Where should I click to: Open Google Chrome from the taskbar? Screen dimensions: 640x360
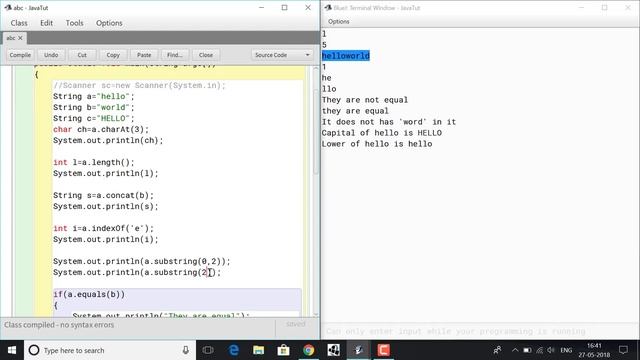coord(309,350)
